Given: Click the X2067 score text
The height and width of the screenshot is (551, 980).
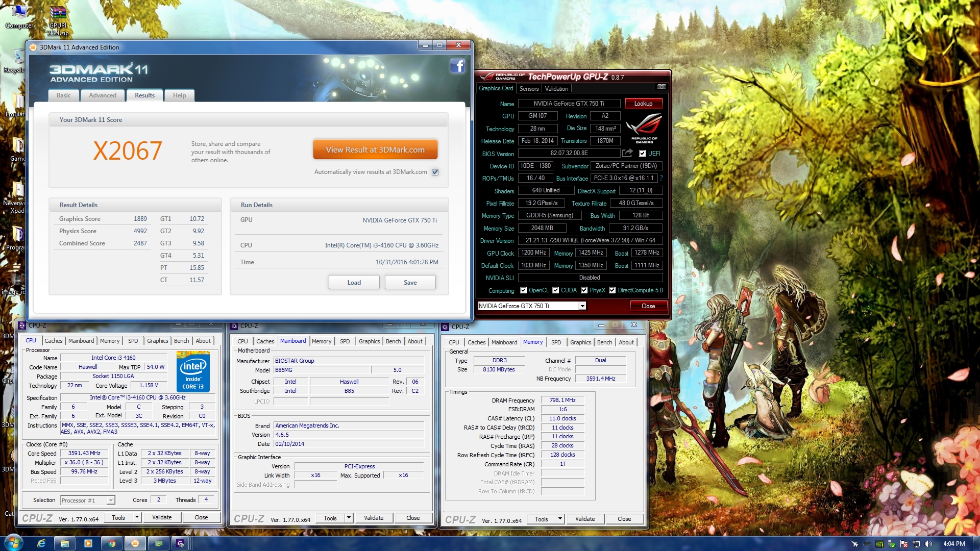Looking at the screenshot, I should point(128,151).
